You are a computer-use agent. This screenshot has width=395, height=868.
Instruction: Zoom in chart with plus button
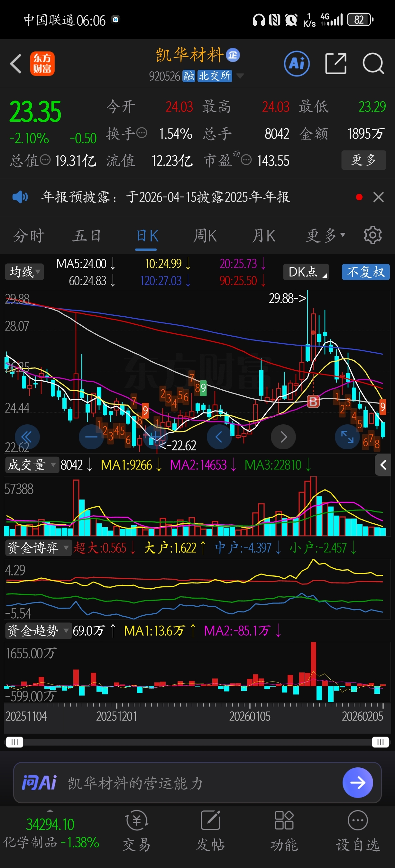click(x=155, y=437)
